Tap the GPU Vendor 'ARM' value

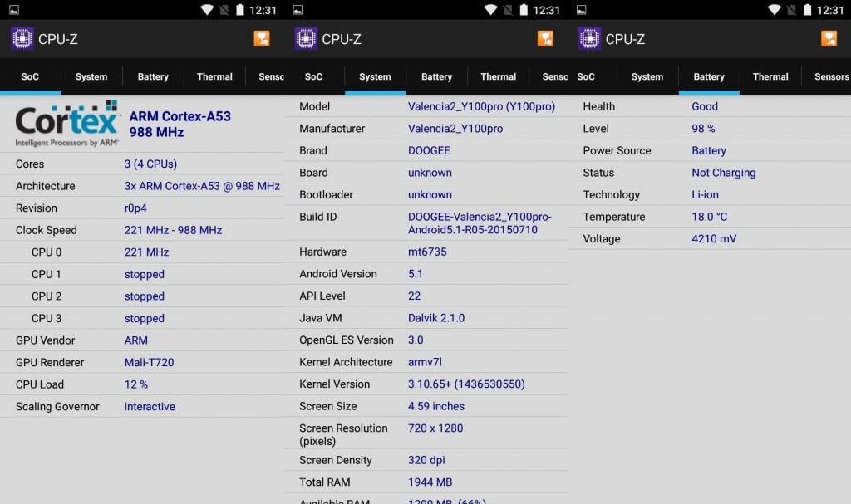tap(135, 340)
